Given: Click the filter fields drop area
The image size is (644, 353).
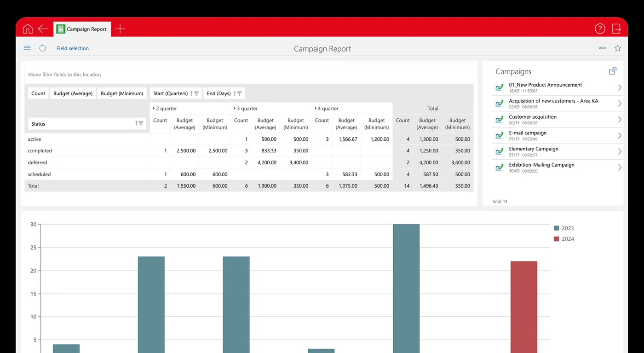Looking at the screenshot, I should (248, 75).
